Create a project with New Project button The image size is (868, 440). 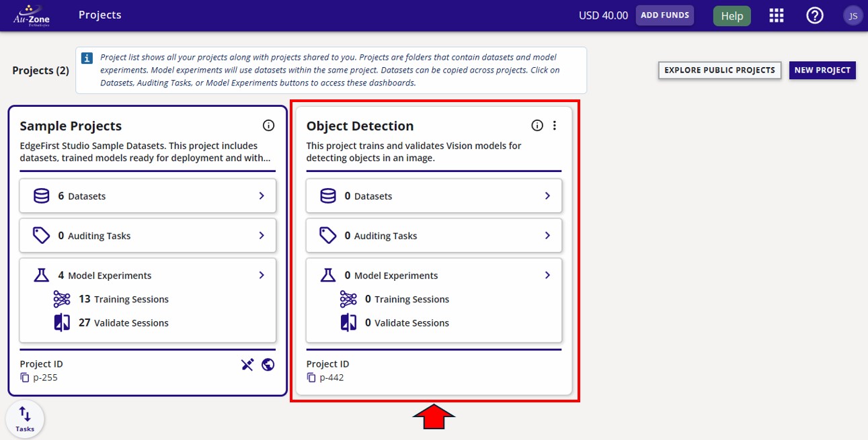pyautogui.click(x=822, y=71)
